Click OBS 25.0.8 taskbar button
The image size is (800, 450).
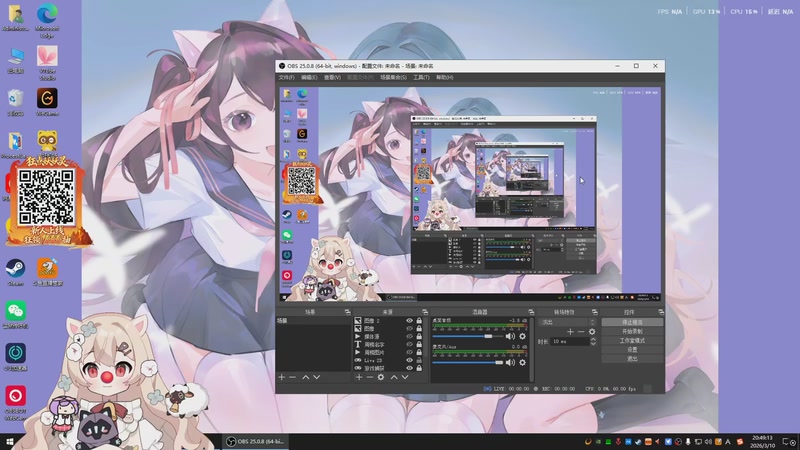[256, 441]
